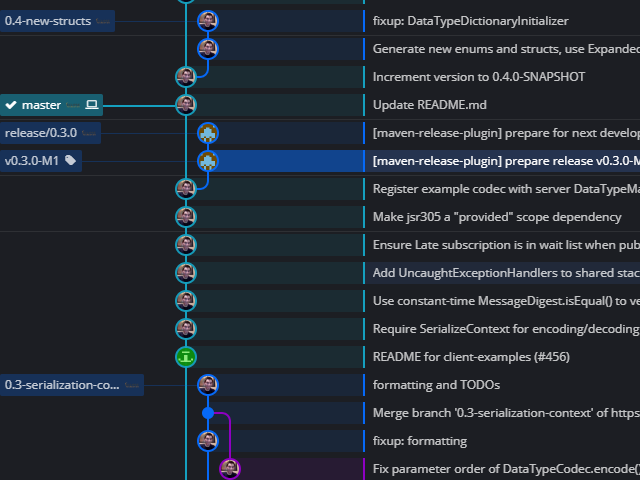
Task: Select the "Merge branch '0.3-serialization-context'" commit
Action: coord(500,412)
